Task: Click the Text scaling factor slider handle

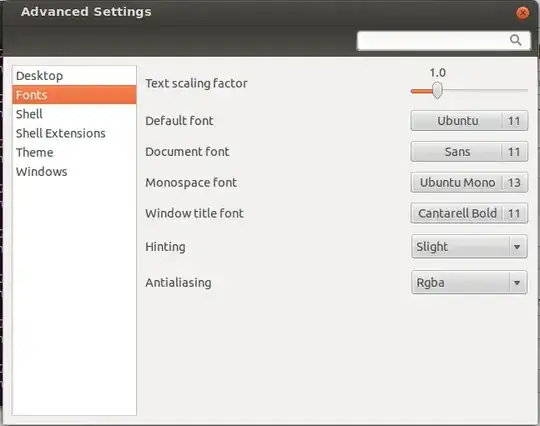Action: click(x=437, y=91)
